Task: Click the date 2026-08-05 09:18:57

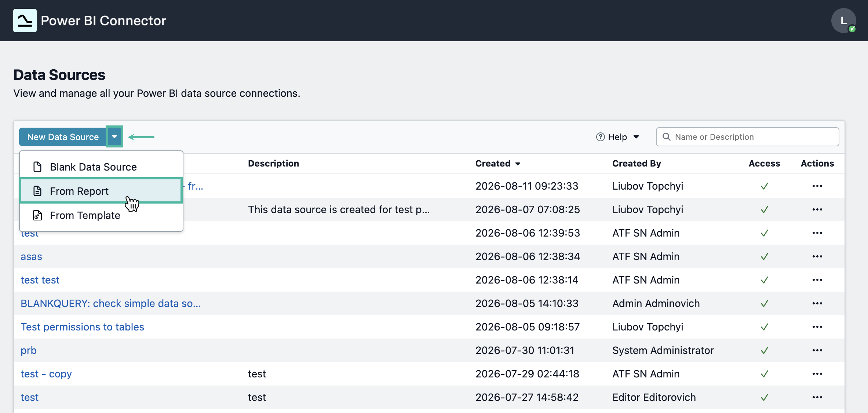Action: [528, 327]
